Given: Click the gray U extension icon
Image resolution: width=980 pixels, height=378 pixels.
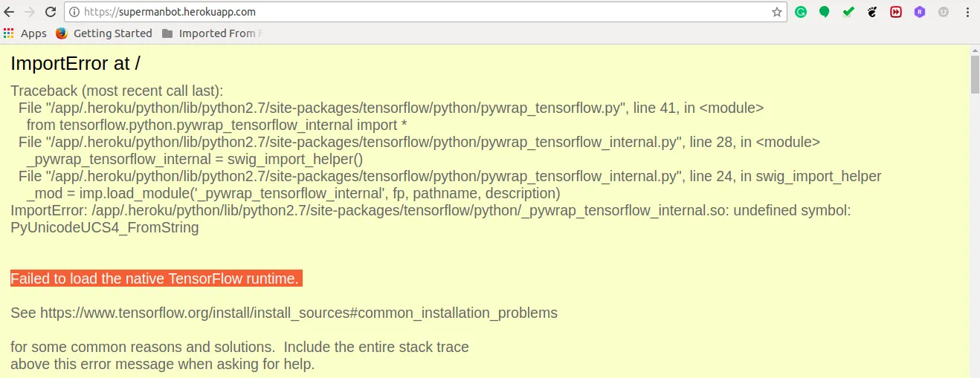Looking at the screenshot, I should (944, 12).
